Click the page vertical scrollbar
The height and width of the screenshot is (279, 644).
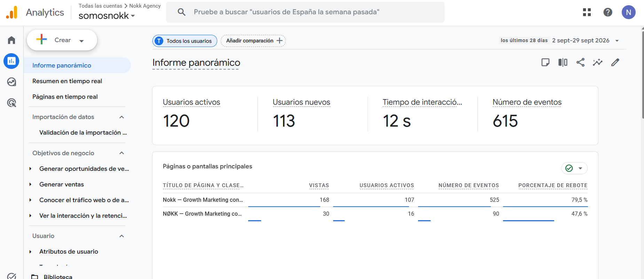(643, 75)
